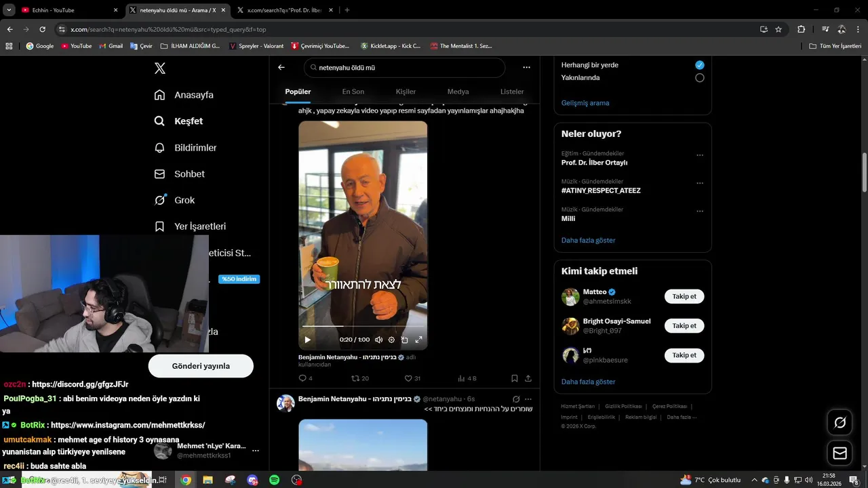
Task: Open search options three-dot menu
Action: 526,68
